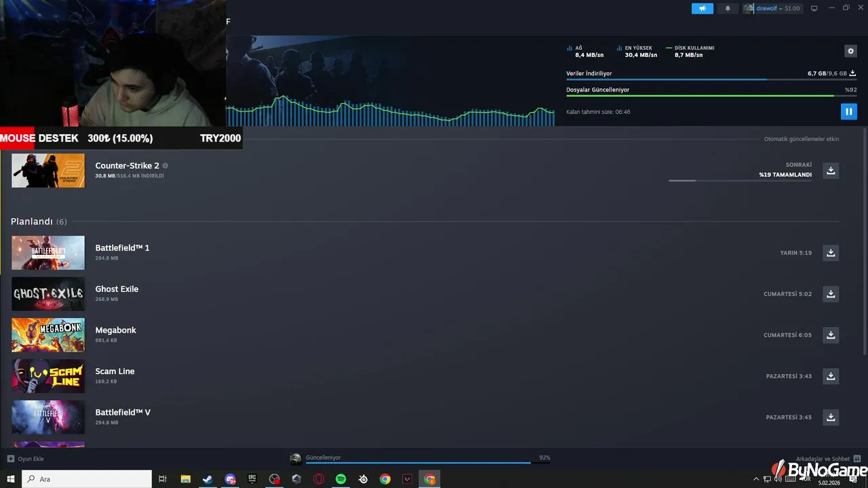Click 'Otomatik güncellemeler etkin' text
This screenshot has width=868, height=488.
pyautogui.click(x=802, y=139)
